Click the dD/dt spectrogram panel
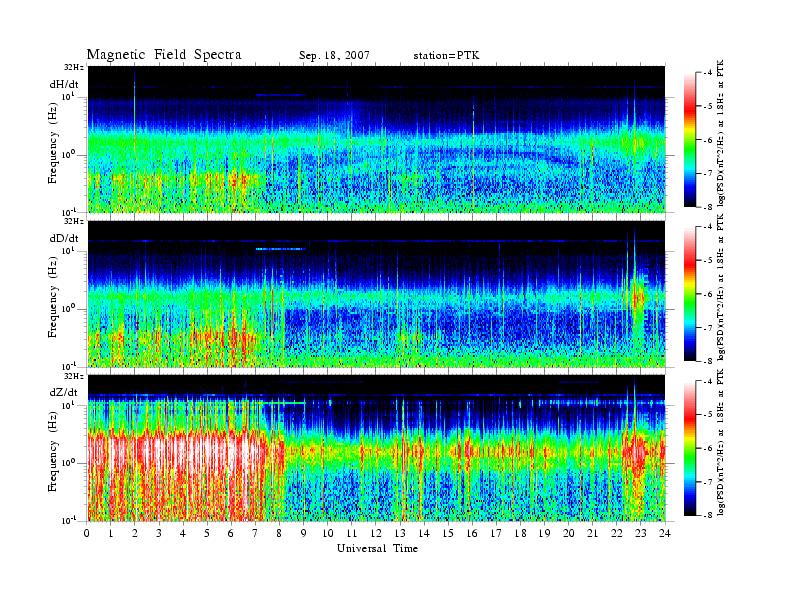Screen dimensions: 792x612 [x=377, y=294]
